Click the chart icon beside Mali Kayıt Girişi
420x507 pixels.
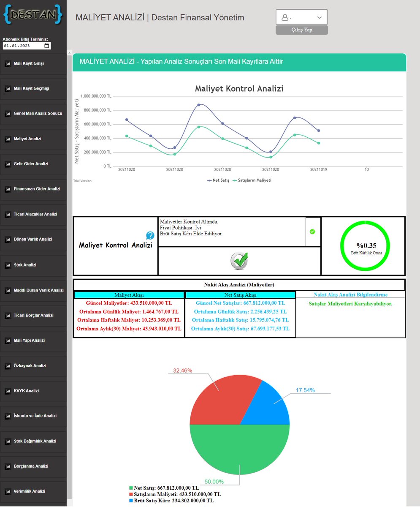[8, 64]
